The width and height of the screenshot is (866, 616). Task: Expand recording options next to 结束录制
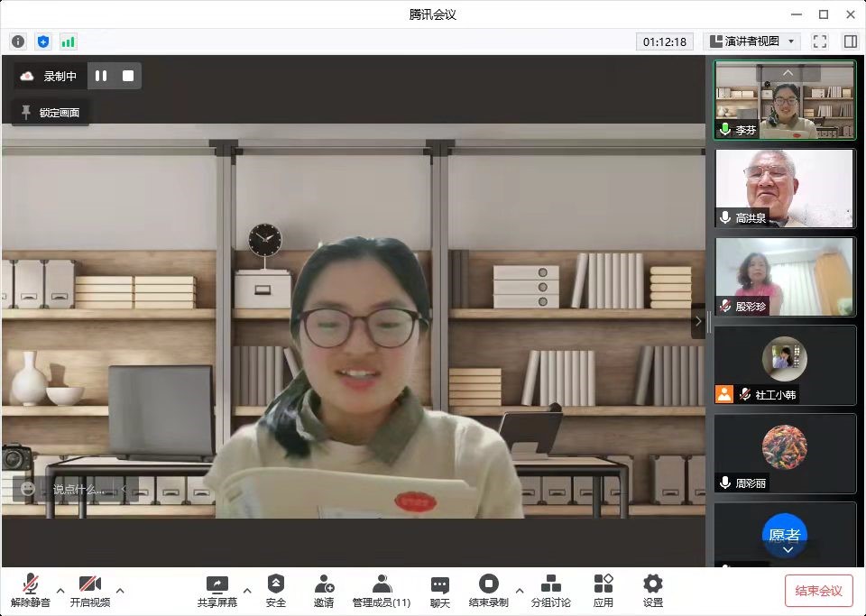point(520,591)
